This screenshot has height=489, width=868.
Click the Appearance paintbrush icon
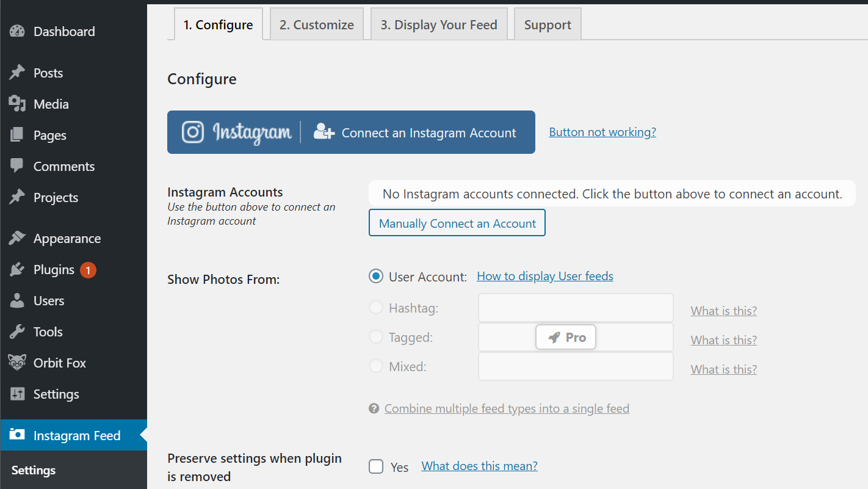[17, 239]
